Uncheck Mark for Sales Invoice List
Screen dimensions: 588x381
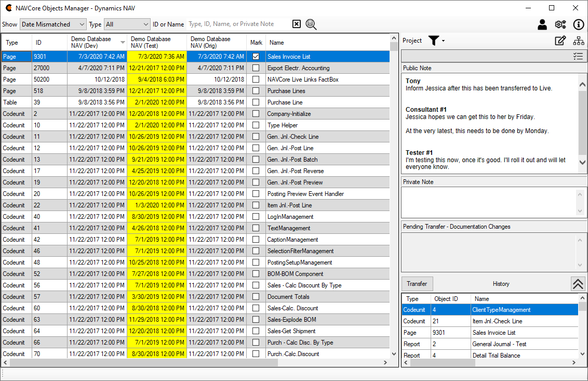(x=256, y=57)
